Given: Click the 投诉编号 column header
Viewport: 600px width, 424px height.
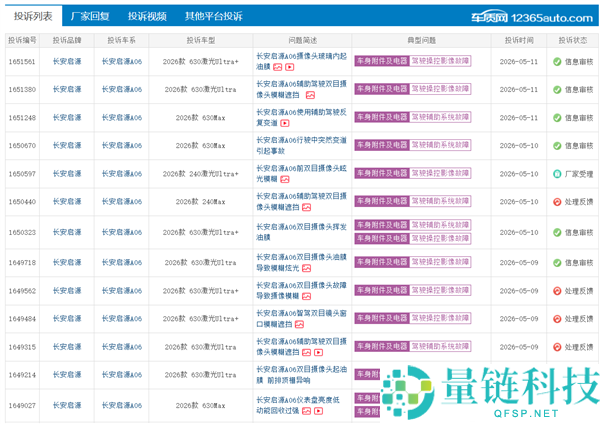Looking at the screenshot, I should click(22, 40).
